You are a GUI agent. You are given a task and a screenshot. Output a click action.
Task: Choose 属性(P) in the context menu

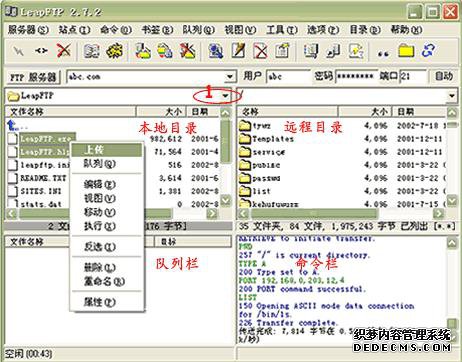tap(107, 302)
